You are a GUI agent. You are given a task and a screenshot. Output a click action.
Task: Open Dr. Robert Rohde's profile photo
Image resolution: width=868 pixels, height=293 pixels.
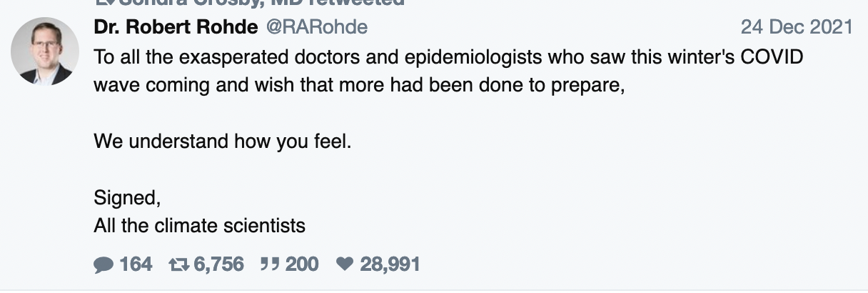coord(45,51)
